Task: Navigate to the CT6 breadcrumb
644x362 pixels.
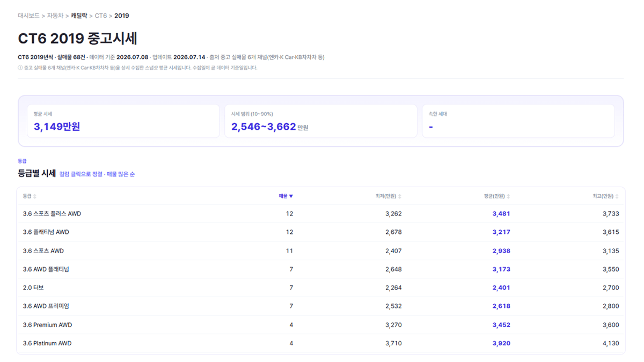Action: [101, 16]
